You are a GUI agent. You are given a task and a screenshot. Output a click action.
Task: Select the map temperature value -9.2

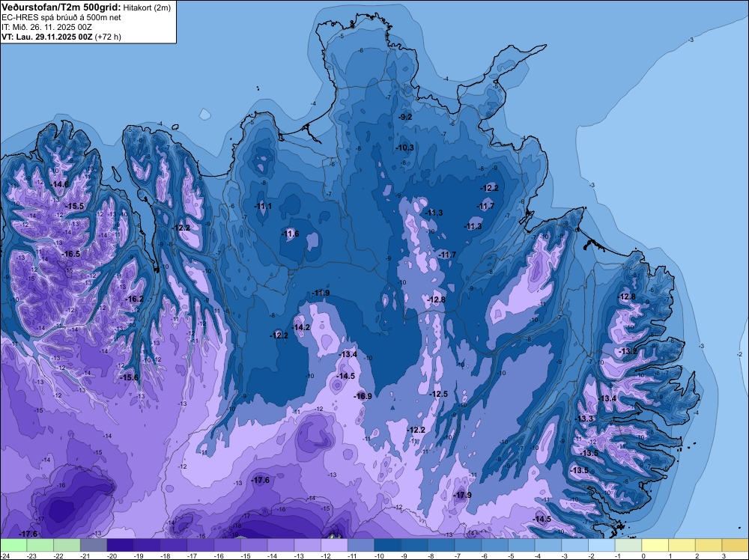(x=405, y=117)
